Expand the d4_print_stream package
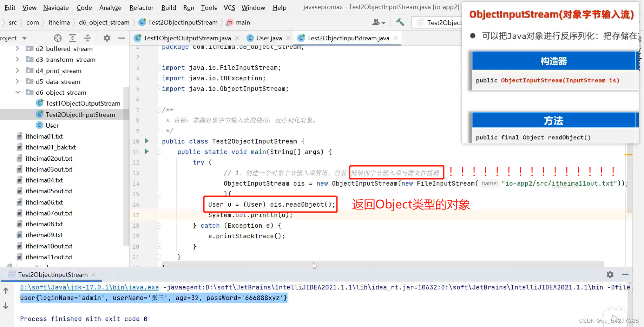This screenshot has width=644, height=327. [17, 71]
